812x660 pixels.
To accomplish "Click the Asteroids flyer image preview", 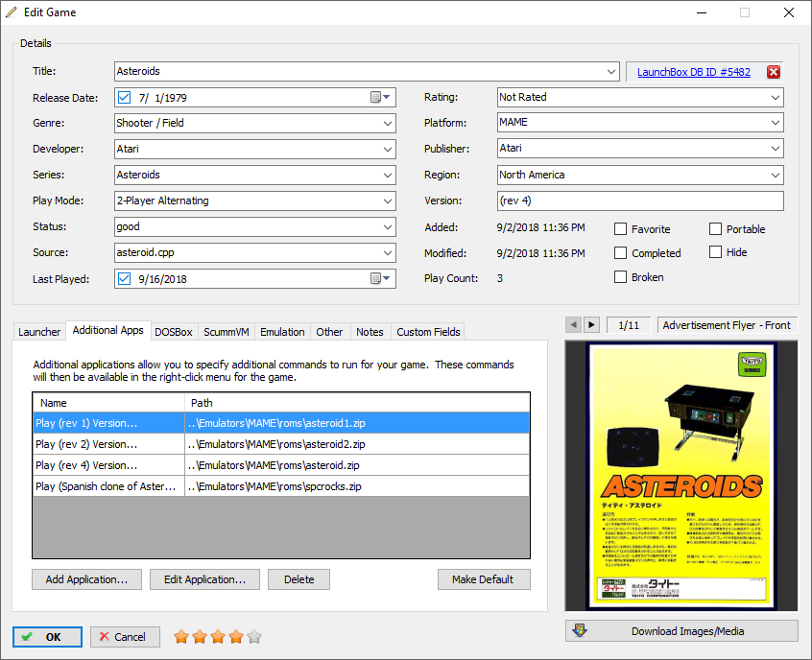I will pyautogui.click(x=681, y=476).
